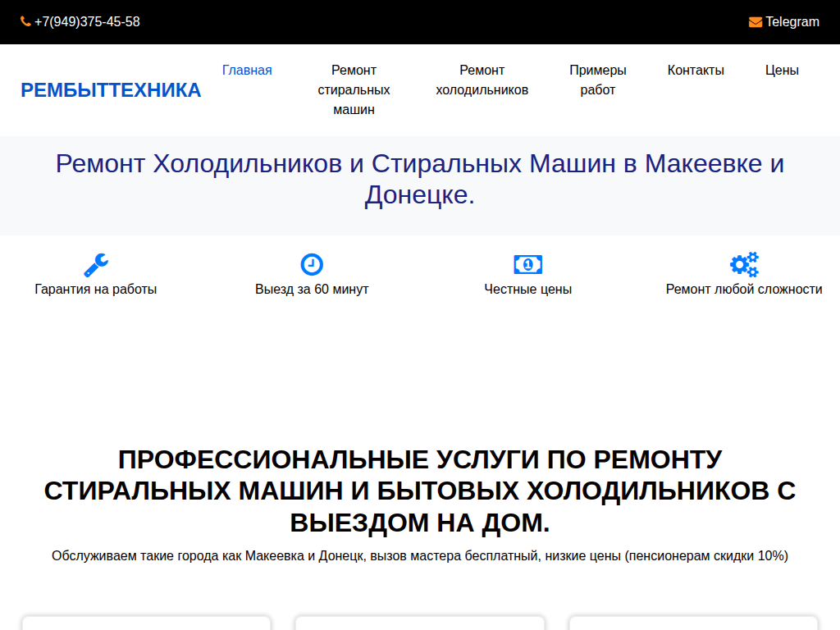Click the main heading about repairs in Макеевке
Screen dimensions: 840x630
click(419, 182)
